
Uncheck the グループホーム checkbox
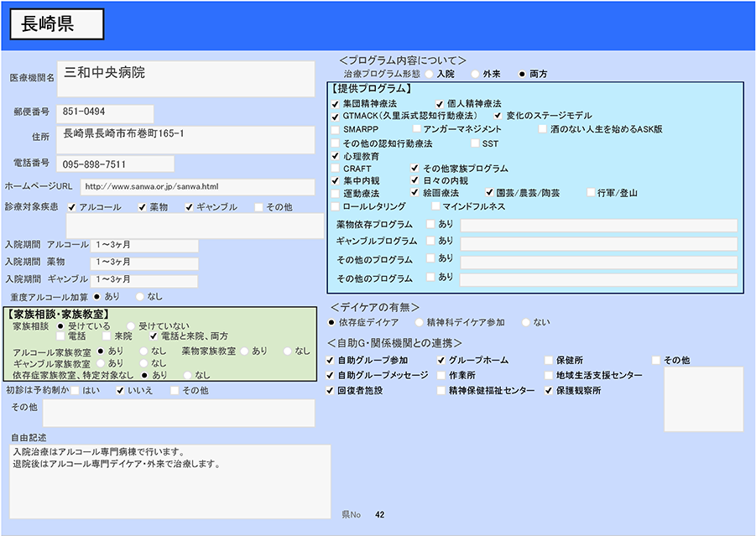pos(441,361)
